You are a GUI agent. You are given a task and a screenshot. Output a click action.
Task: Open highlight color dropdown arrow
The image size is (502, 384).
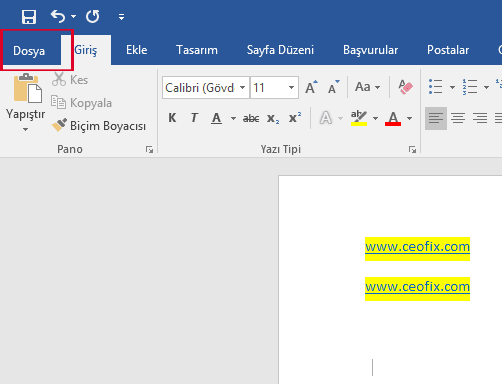click(375, 118)
